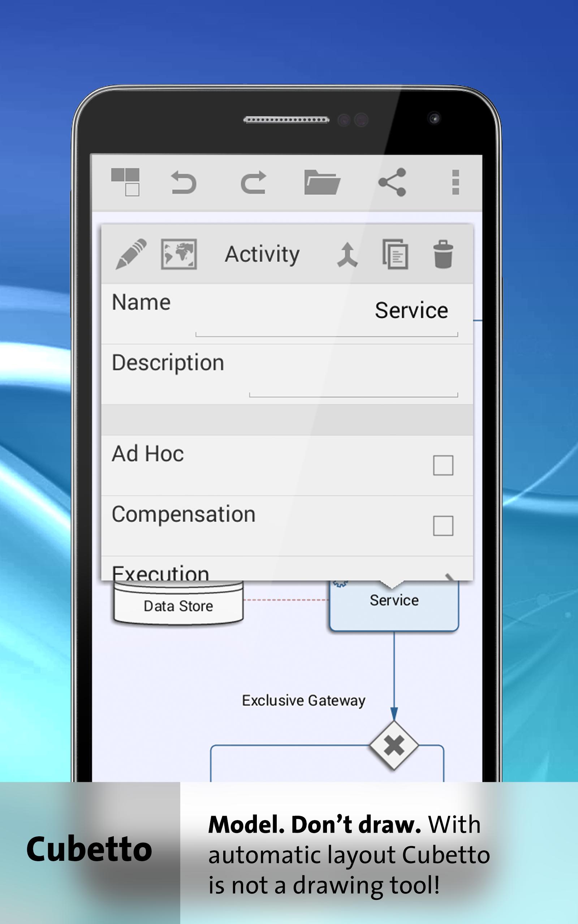This screenshot has height=924, width=578.
Task: Redo the last action
Action: 254,182
